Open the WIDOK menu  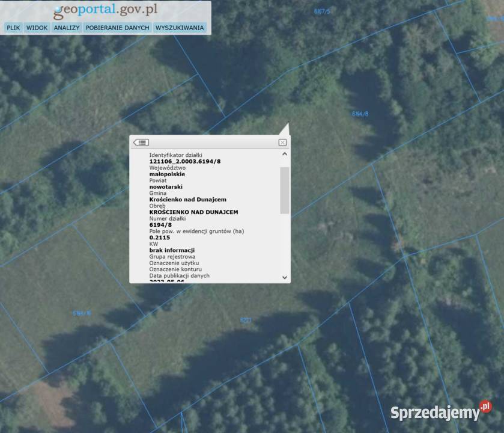(37, 28)
